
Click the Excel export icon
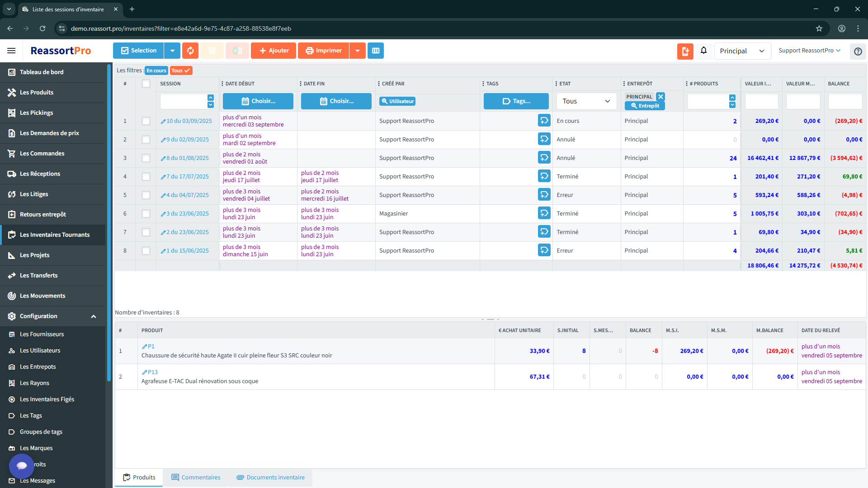pyautogui.click(x=237, y=51)
